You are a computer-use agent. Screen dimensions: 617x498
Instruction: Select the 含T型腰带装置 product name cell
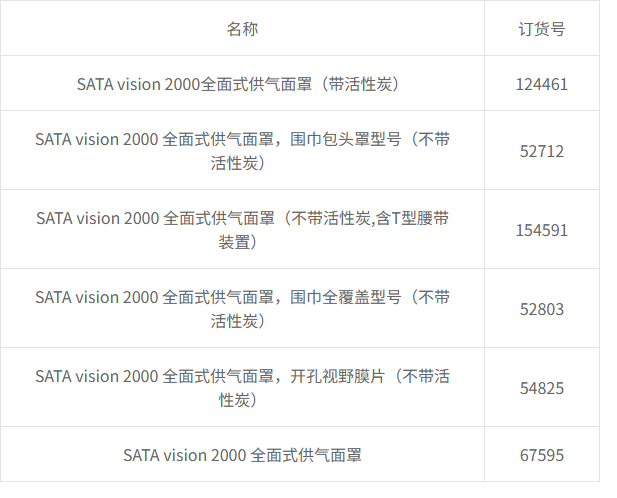(242, 229)
